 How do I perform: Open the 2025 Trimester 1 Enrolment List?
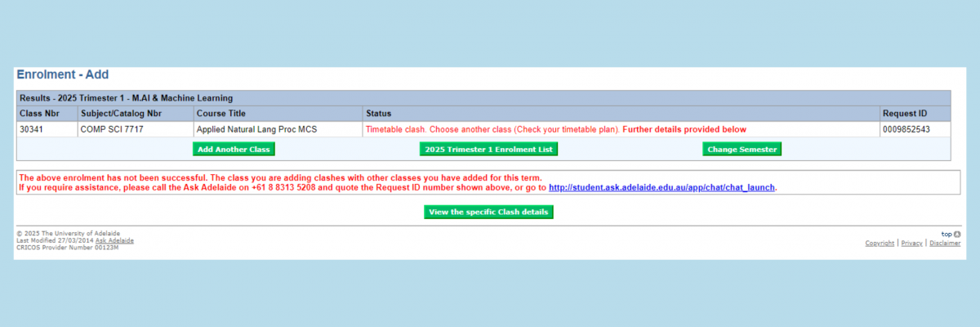coord(489,149)
